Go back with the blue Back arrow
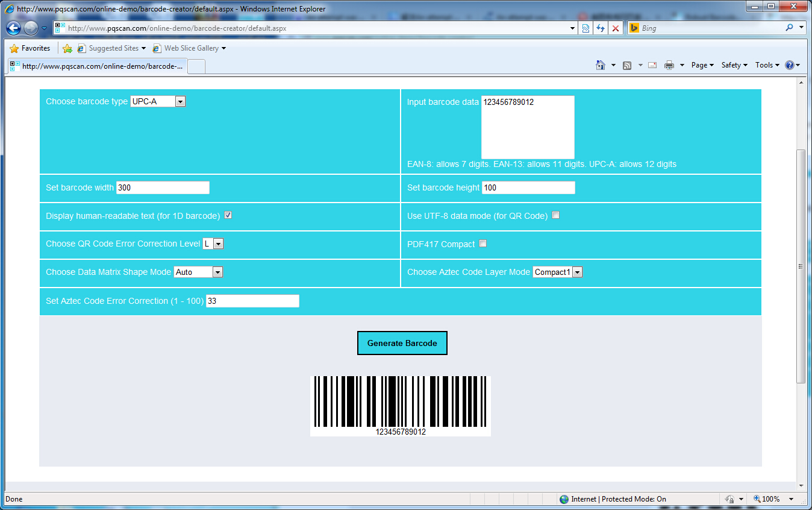This screenshot has width=812, height=510. click(13, 28)
